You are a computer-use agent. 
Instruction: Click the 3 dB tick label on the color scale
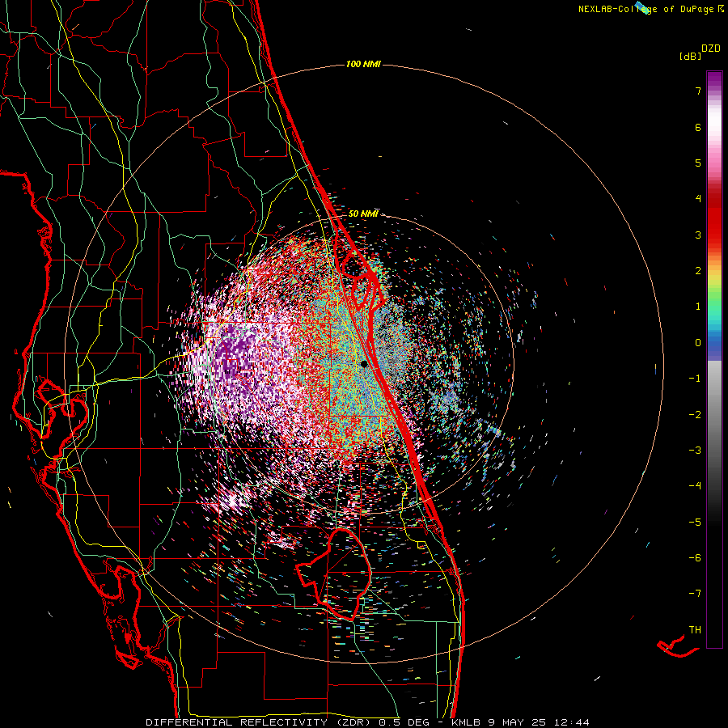(698, 235)
